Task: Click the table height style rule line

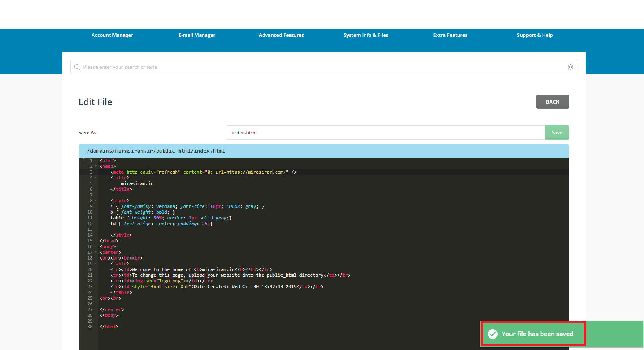Action: coord(171,218)
